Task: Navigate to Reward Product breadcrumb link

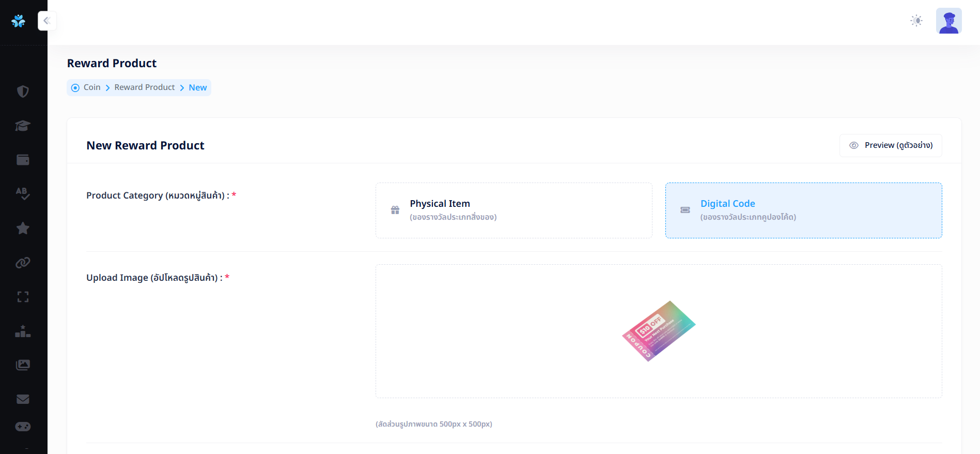Action: coord(145,87)
